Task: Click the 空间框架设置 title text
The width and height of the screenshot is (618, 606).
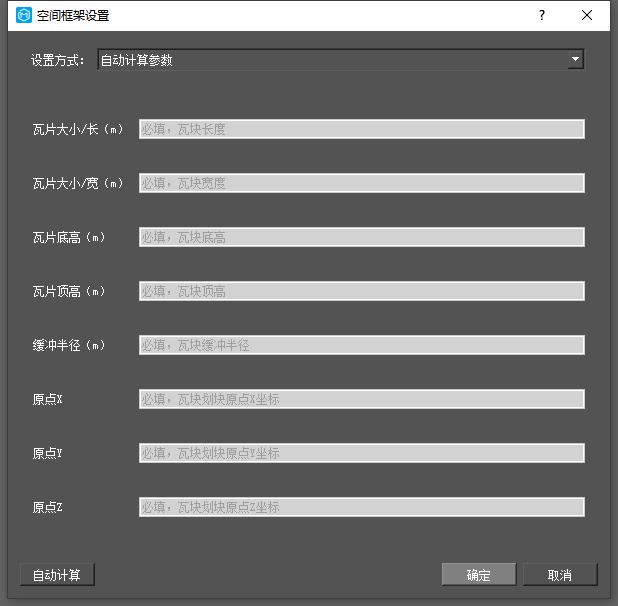Action: (x=73, y=16)
